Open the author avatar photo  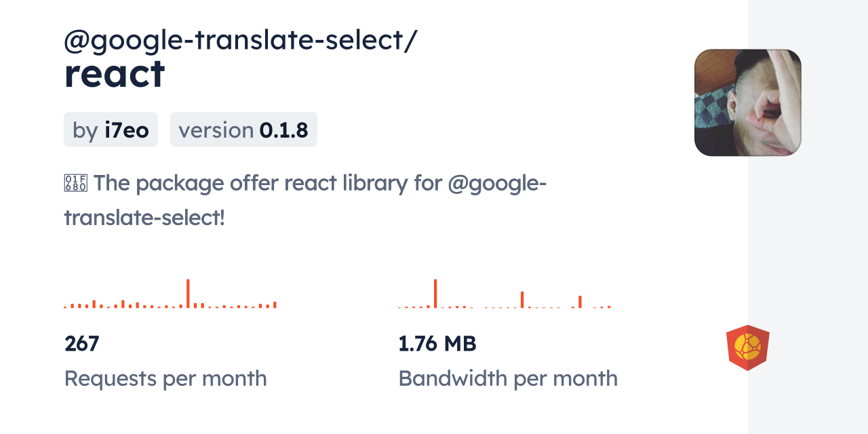747,102
